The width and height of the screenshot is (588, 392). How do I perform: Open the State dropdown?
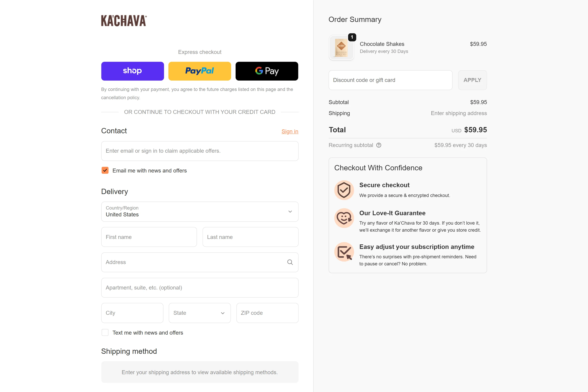(x=200, y=313)
